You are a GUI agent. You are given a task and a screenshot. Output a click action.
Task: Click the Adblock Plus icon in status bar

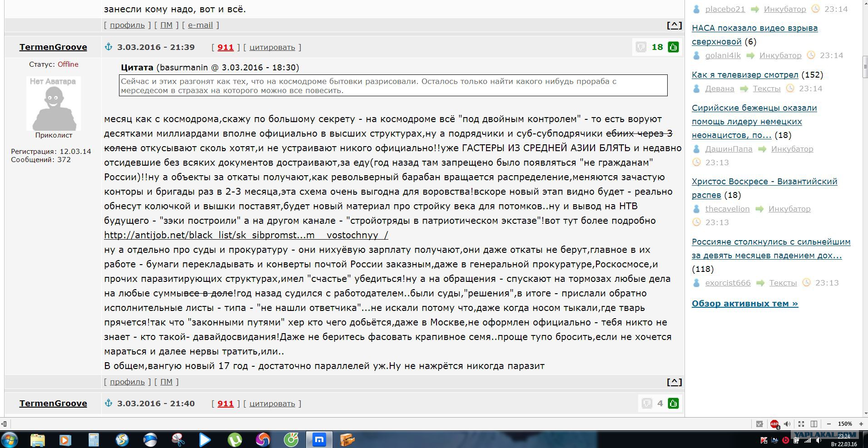pos(774,424)
